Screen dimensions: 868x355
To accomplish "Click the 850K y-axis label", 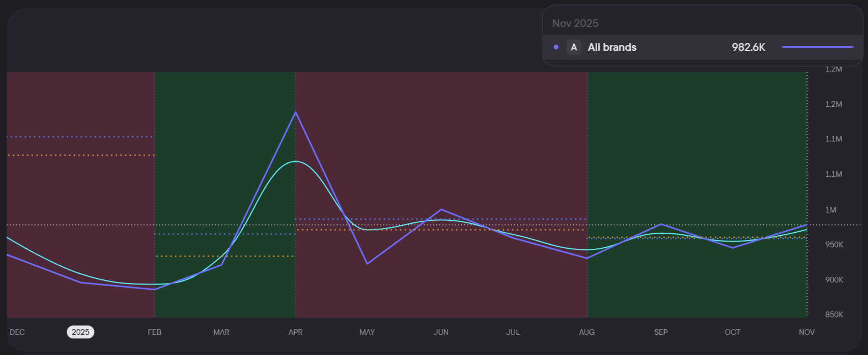I will click(x=834, y=315).
